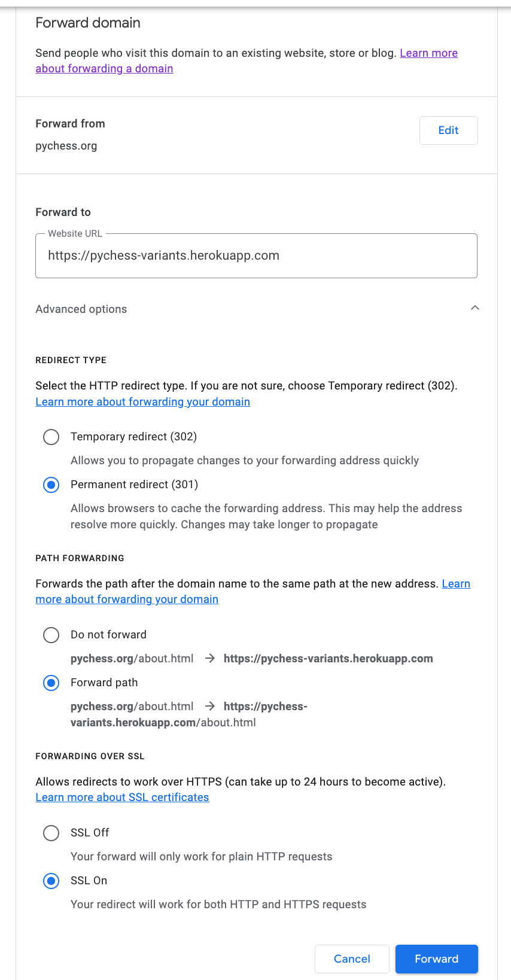Click the Advanced options expander label
The image size is (511, 980).
click(x=81, y=309)
